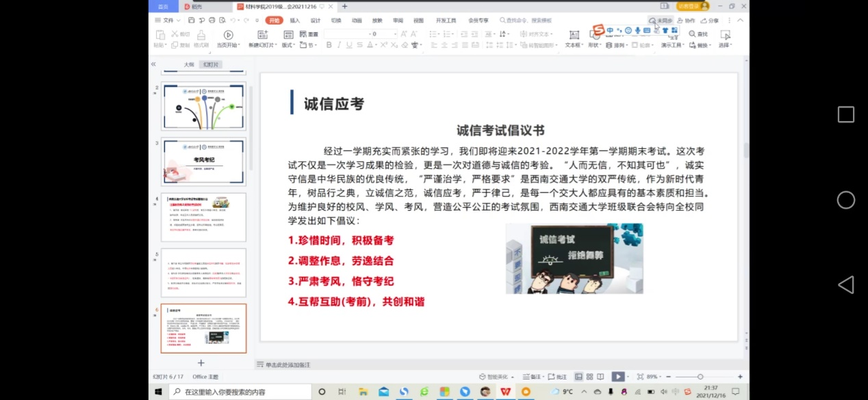This screenshot has width=868, height=400.
Task: Click the add slide plus below thumbnails
Action: point(201,363)
